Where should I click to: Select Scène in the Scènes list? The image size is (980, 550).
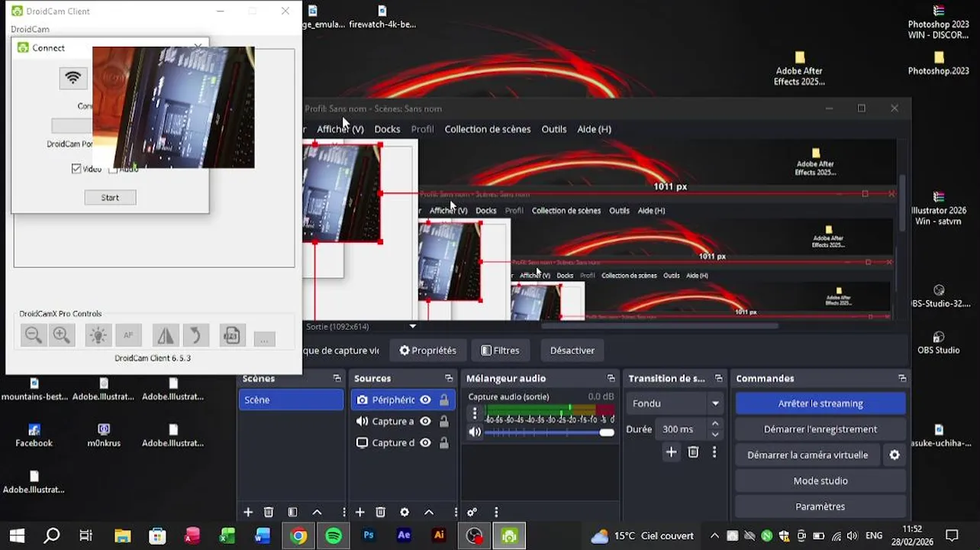click(x=291, y=400)
